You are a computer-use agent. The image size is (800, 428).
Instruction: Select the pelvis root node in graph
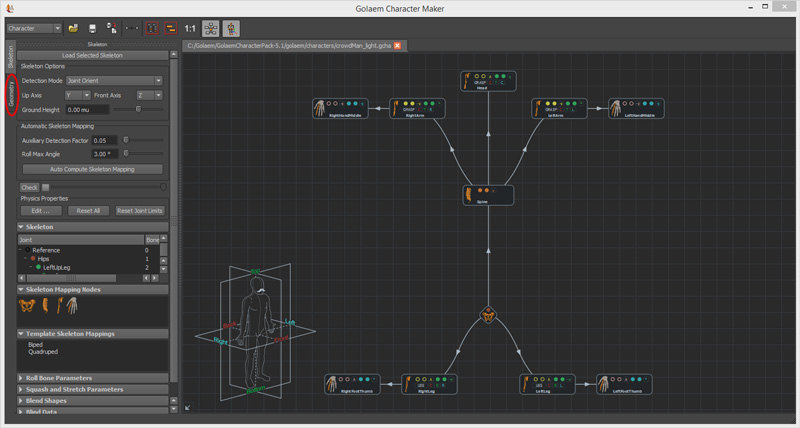coord(488,316)
